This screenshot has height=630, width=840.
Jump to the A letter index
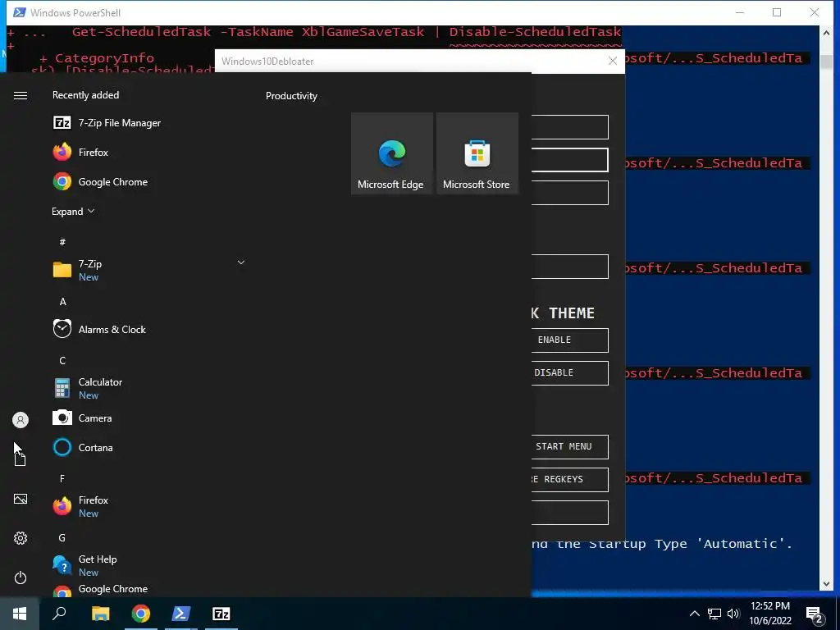pyautogui.click(x=62, y=302)
